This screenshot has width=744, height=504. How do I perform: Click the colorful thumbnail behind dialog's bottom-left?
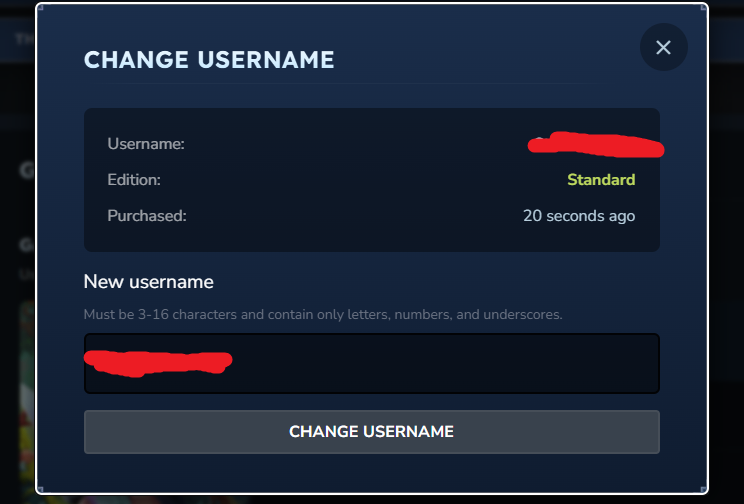click(25, 400)
